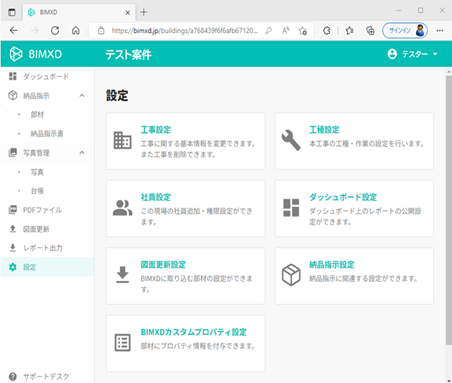Open browser home page icon
This screenshot has height=383, width=452.
tap(76, 31)
